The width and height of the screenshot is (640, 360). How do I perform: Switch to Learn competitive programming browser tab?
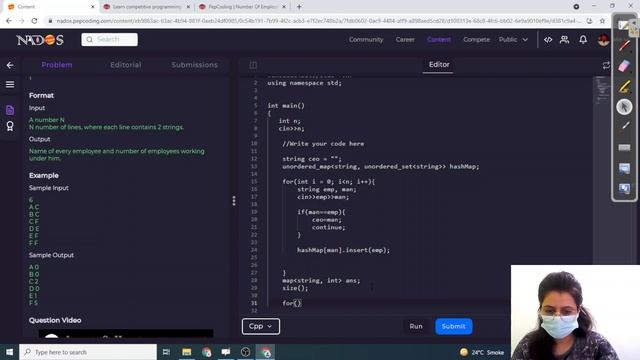pyautogui.click(x=146, y=7)
